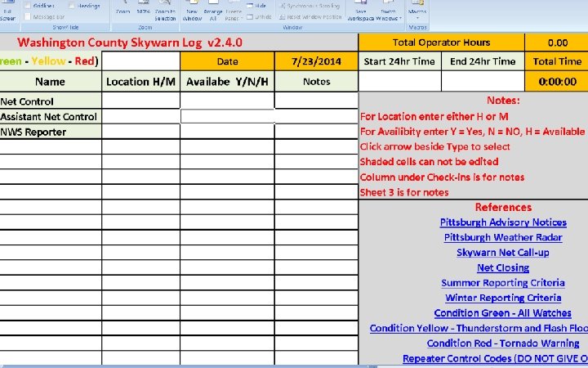Open the Zoom dialog button
This screenshot has width=588, height=368.
coord(122,8)
